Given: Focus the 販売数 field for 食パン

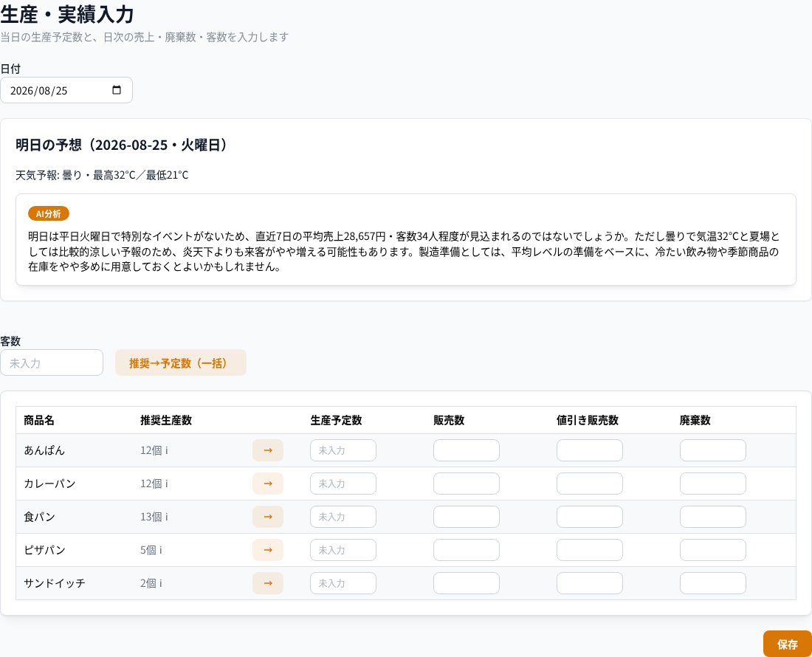Looking at the screenshot, I should (466, 517).
